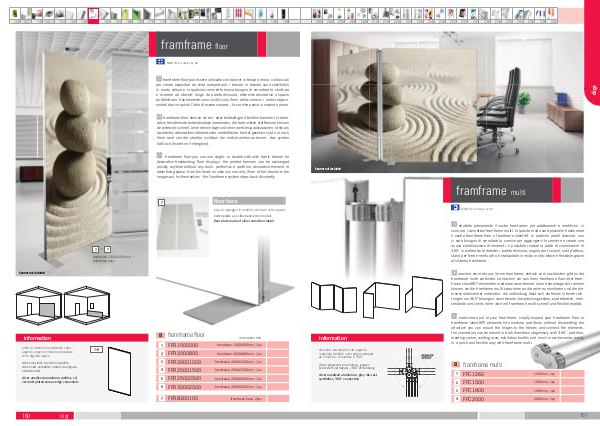Select product row FFC 1260

518,374
